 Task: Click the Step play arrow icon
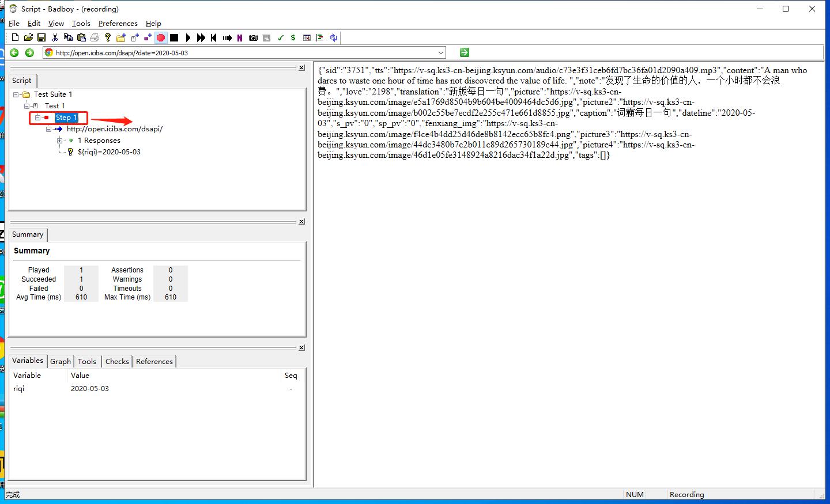(x=227, y=37)
